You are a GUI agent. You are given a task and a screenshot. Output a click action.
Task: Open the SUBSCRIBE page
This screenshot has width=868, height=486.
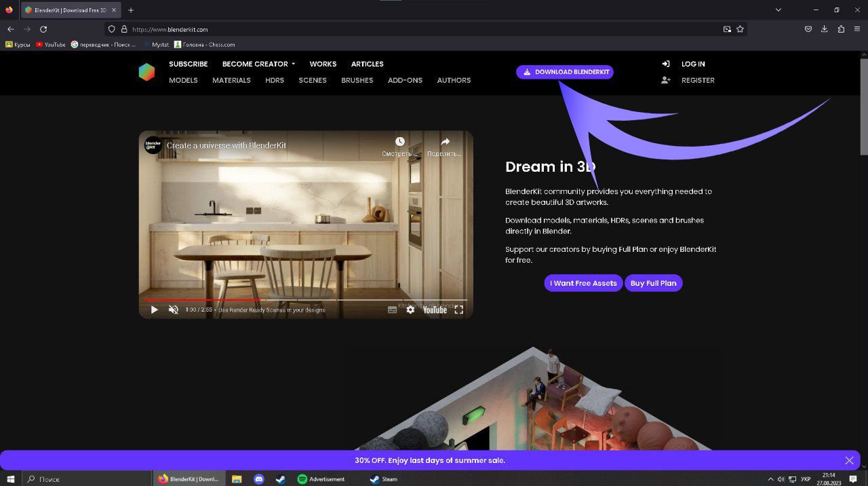189,64
